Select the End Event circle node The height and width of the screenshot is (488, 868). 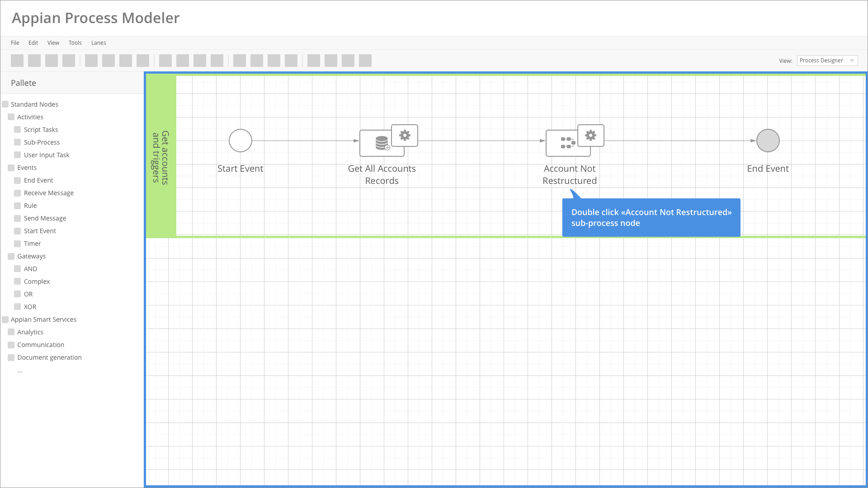click(768, 141)
